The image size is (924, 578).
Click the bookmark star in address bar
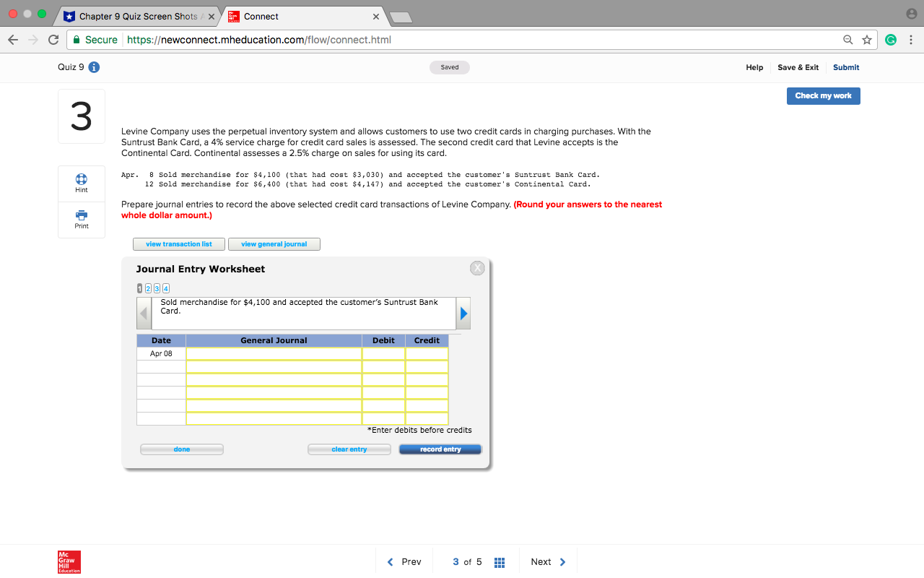[866, 40]
